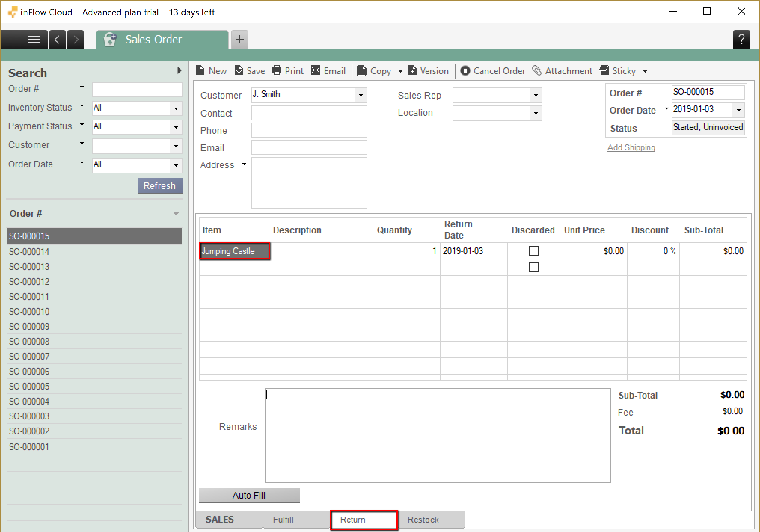Print the sales order
The width and height of the screenshot is (760, 532).
click(x=288, y=71)
